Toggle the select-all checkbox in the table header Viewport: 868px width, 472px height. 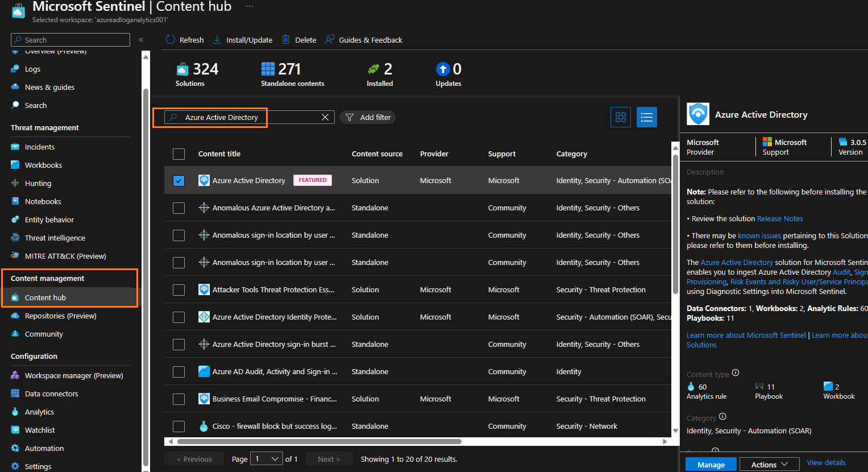click(x=179, y=154)
